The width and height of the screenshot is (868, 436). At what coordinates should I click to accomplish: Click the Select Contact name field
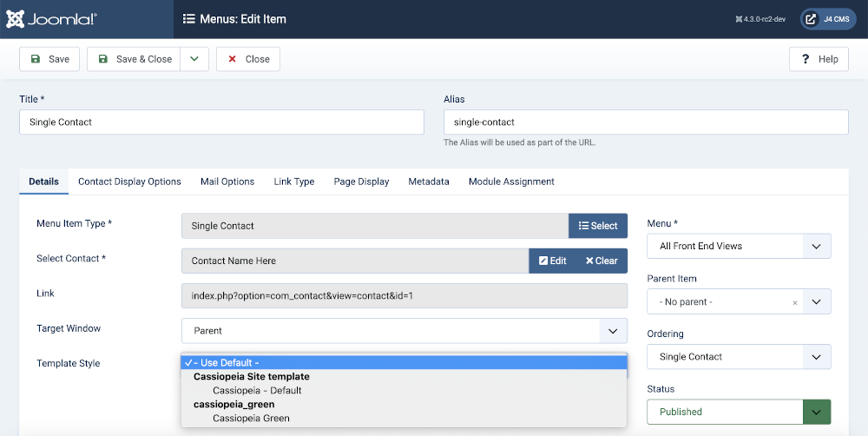[x=355, y=261]
